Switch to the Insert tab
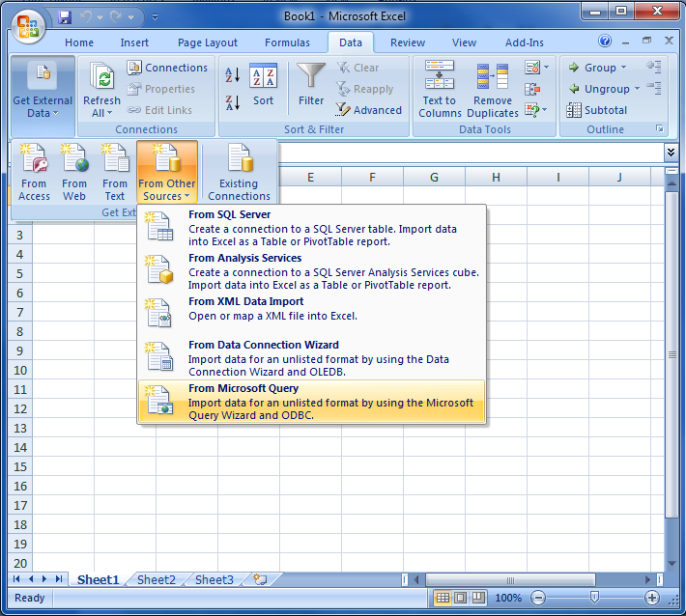This screenshot has height=616, width=686. 134,42
